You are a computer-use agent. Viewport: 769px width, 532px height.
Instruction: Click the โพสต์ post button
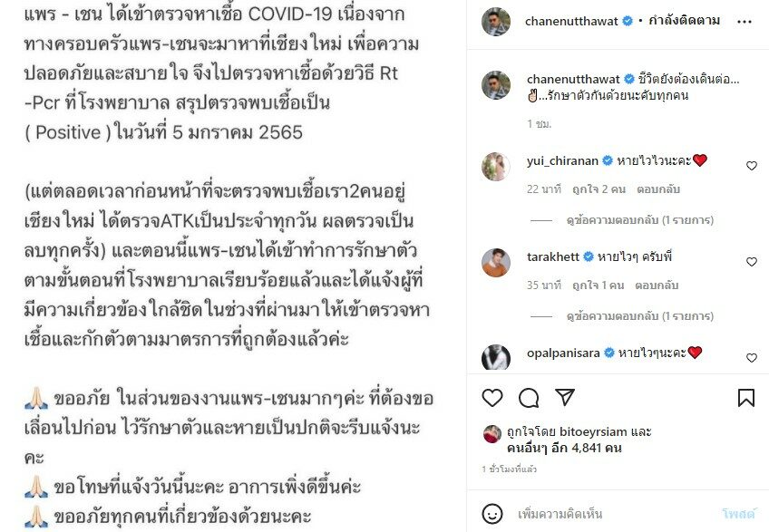738,514
